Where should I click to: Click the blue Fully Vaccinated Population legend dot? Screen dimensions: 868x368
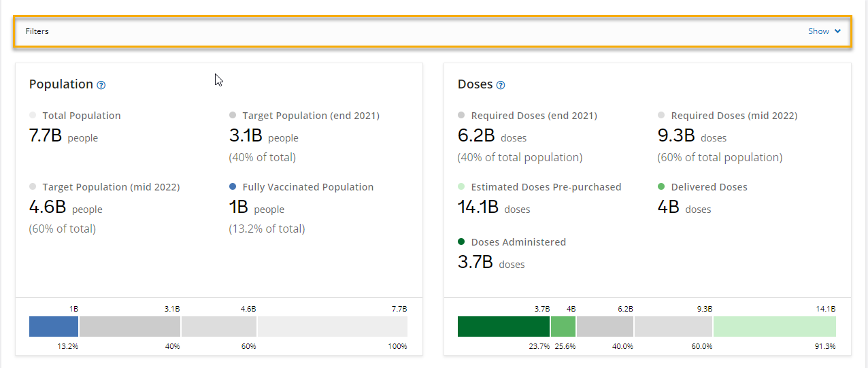[233, 186]
